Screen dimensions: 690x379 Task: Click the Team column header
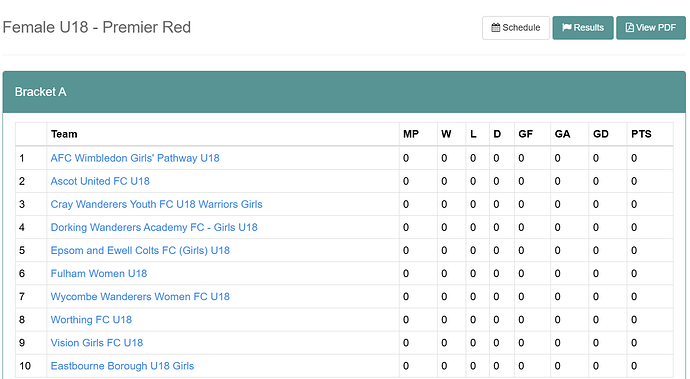coord(64,134)
